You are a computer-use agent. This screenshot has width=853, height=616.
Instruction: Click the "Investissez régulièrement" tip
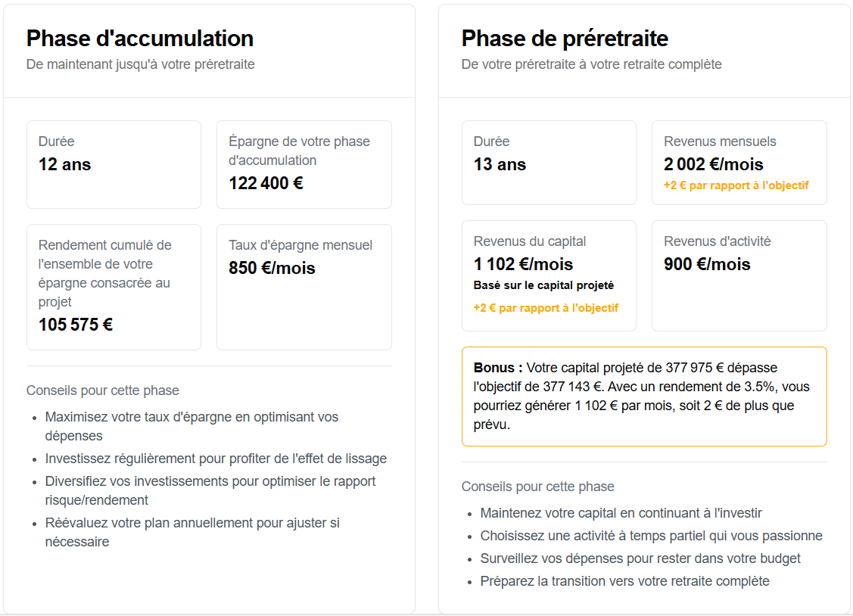[216, 459]
